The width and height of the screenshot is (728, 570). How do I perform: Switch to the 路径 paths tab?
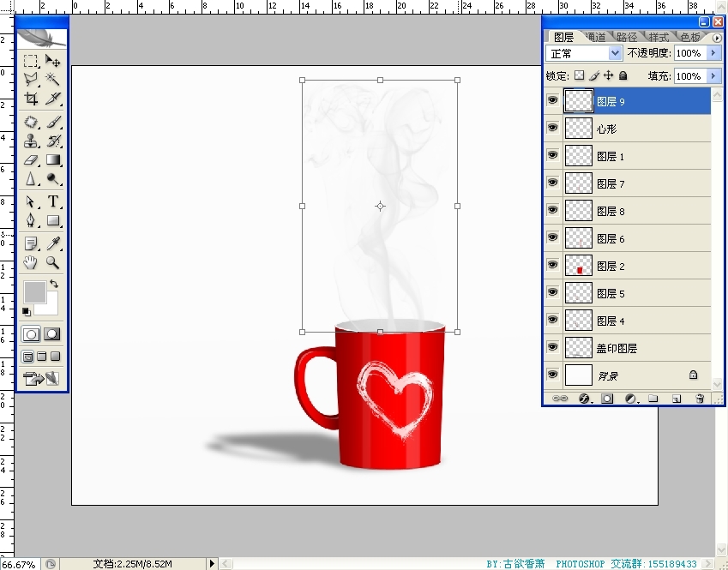click(x=627, y=37)
